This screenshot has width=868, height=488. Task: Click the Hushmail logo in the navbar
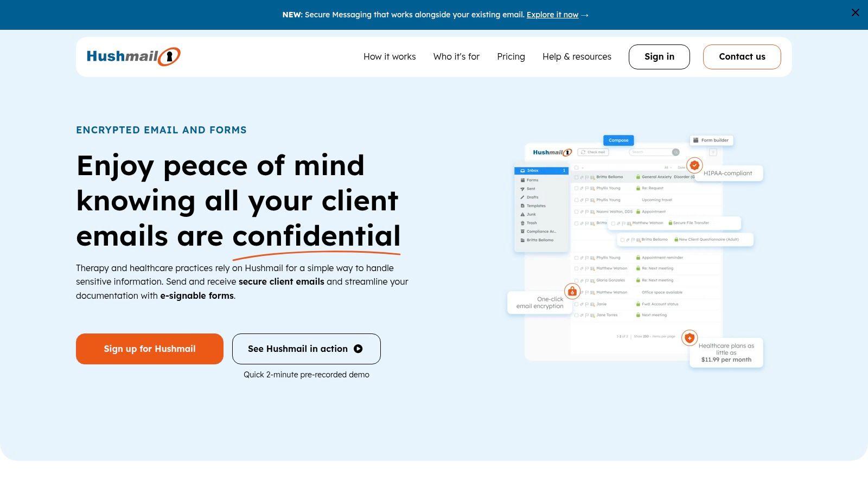tap(133, 56)
